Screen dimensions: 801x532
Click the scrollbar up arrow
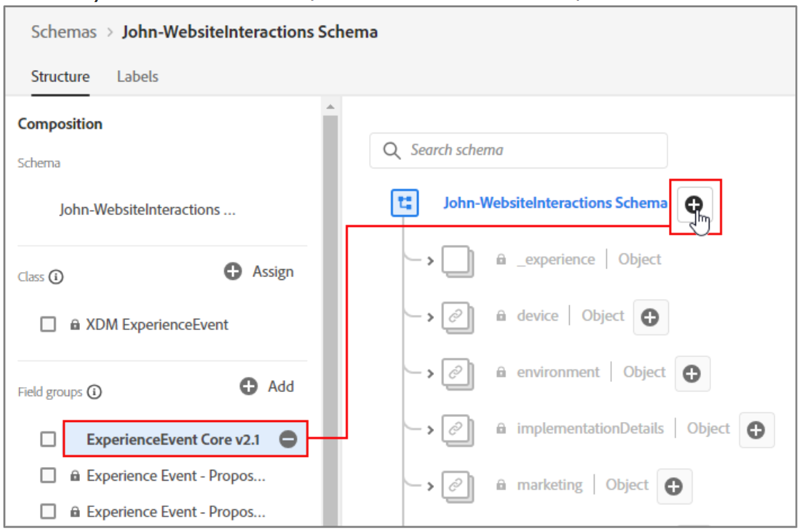331,107
